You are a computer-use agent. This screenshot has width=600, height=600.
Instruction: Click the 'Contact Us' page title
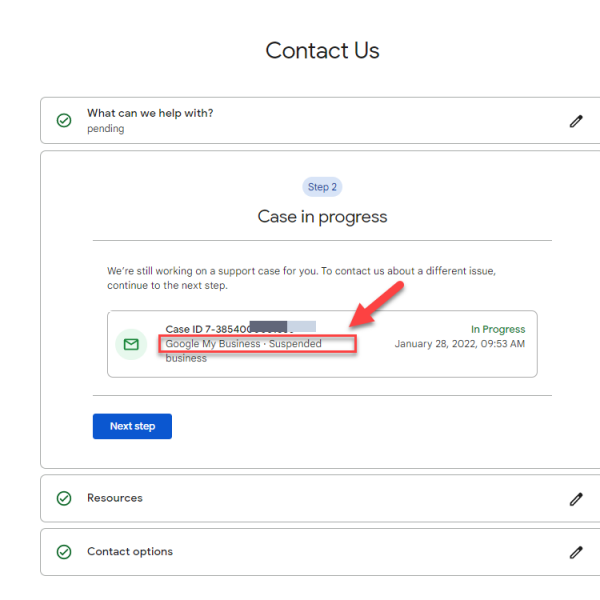pyautogui.click(x=322, y=51)
